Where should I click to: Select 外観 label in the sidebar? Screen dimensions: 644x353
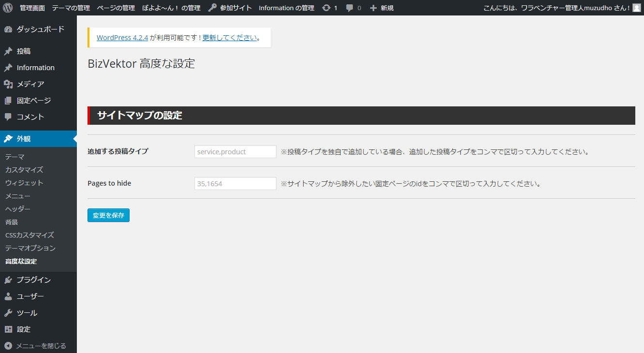pyautogui.click(x=24, y=139)
